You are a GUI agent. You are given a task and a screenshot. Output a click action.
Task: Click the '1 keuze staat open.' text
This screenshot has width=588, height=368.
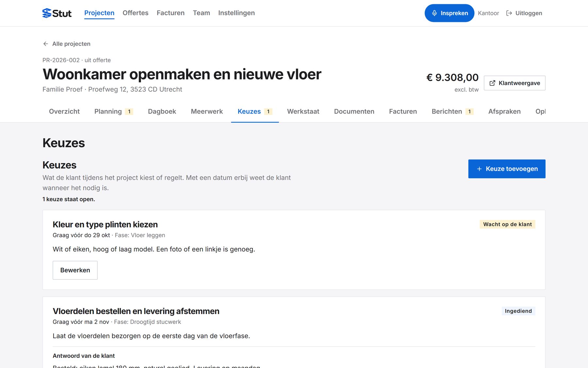[x=69, y=199]
